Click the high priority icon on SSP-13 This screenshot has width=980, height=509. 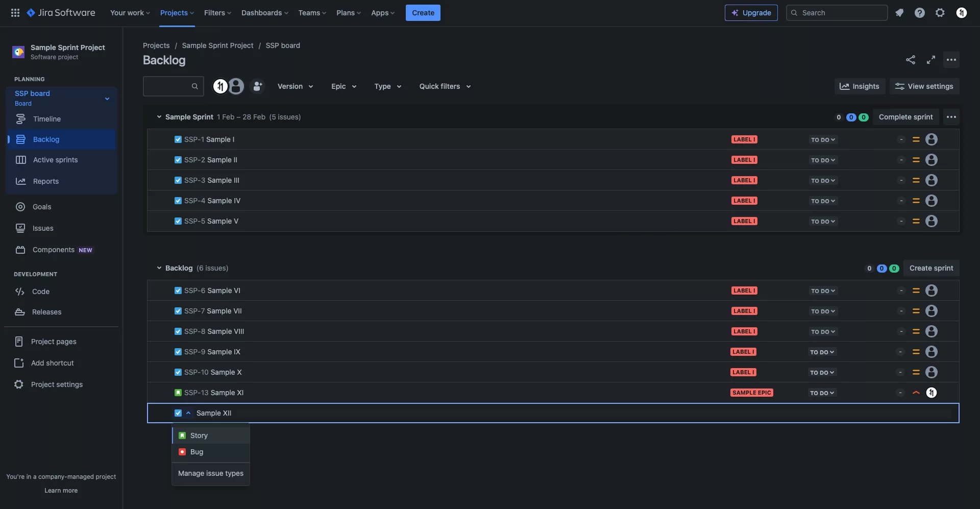tap(916, 393)
